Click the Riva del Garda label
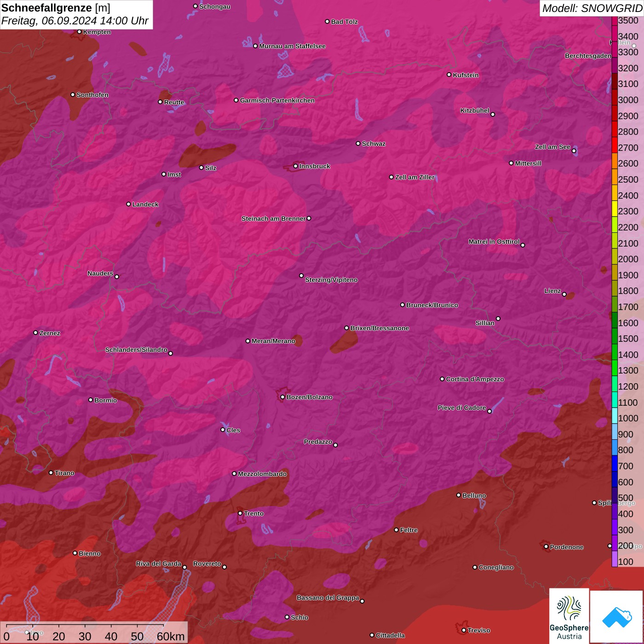This screenshot has width=644, height=644. (x=159, y=563)
